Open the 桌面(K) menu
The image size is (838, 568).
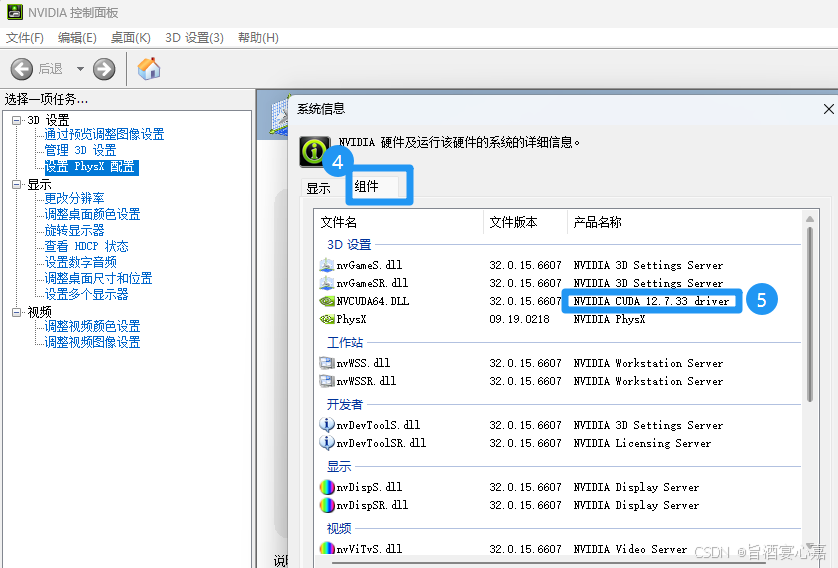click(130, 38)
